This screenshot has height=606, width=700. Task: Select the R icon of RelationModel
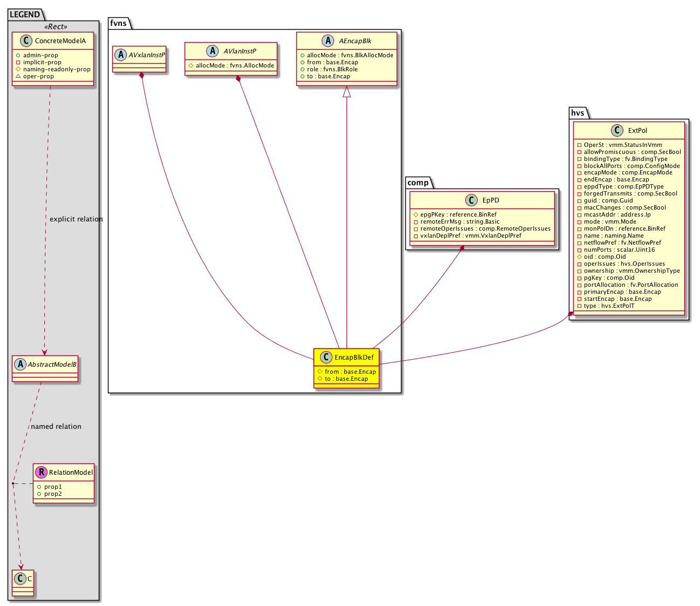click(x=41, y=472)
